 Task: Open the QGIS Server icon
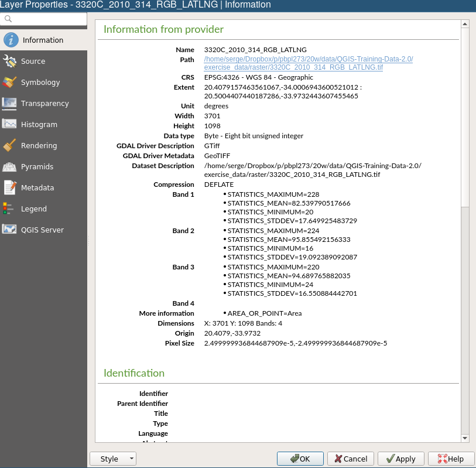(10, 230)
